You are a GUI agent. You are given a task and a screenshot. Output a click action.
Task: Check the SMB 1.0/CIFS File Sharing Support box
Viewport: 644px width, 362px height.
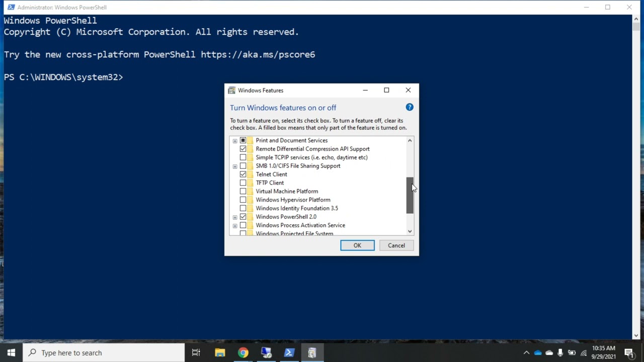[x=243, y=166]
